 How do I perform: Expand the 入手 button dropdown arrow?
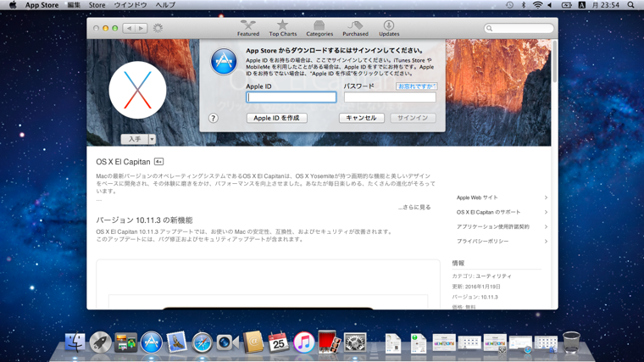point(152,139)
